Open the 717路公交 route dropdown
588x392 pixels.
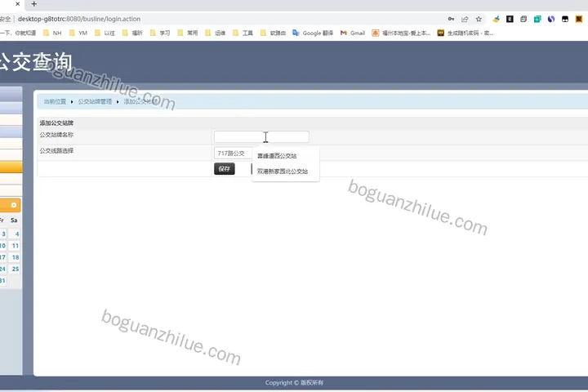point(234,153)
